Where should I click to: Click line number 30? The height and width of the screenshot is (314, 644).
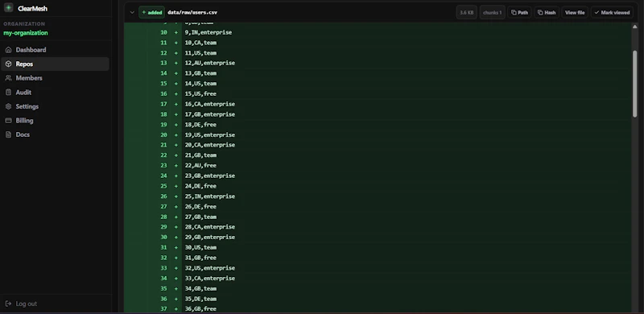pos(163,238)
